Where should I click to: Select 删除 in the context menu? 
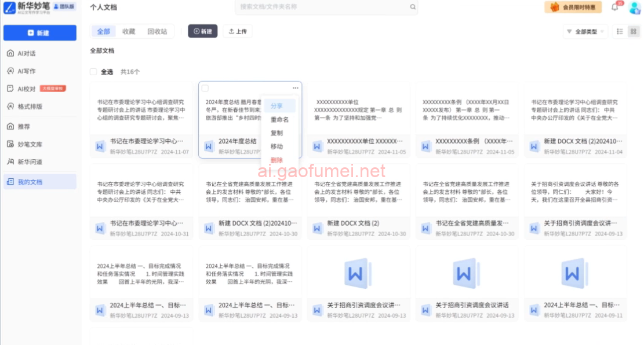tap(276, 160)
